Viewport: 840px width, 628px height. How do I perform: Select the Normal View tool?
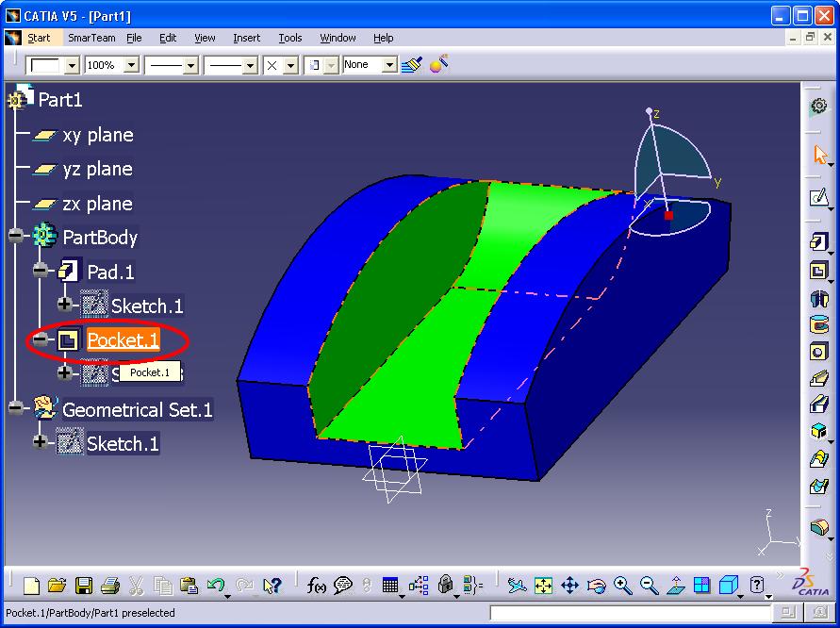pos(676,586)
